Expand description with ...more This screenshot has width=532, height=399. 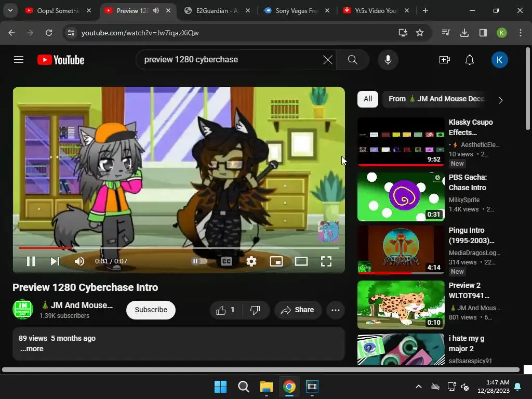point(32,349)
